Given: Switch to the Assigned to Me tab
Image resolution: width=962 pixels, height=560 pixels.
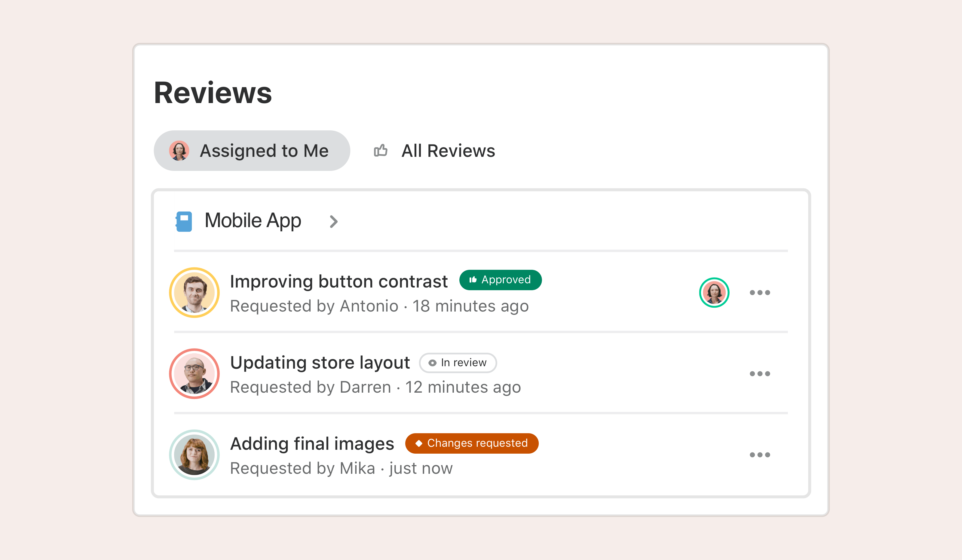Looking at the screenshot, I should pos(253,149).
